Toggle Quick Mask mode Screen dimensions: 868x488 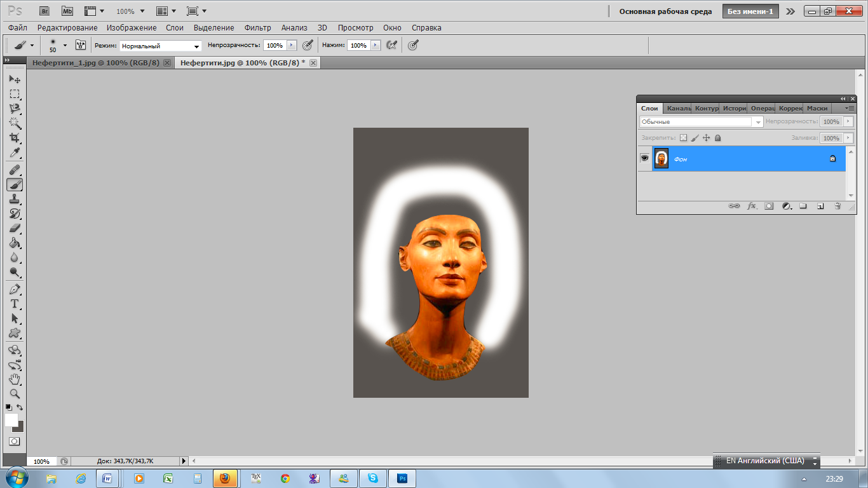click(15, 441)
